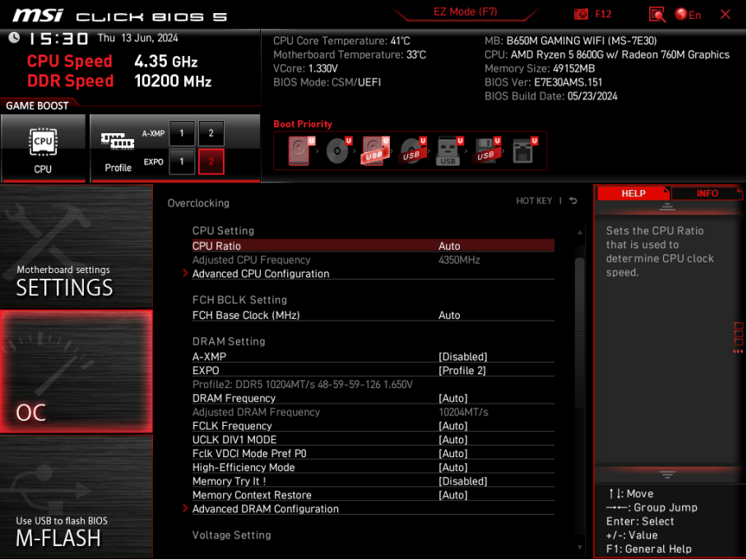Click the Boot Priority label

303,124
